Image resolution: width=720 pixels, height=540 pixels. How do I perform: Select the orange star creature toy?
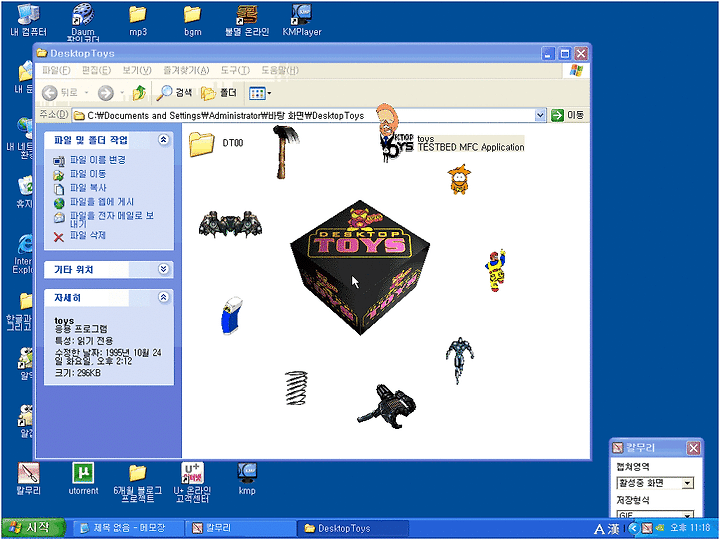pos(459,180)
